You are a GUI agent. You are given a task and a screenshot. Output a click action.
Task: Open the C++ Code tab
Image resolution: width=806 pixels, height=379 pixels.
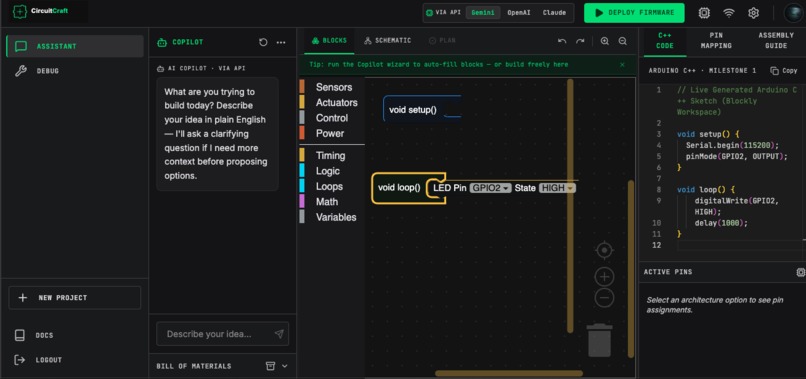coord(665,41)
